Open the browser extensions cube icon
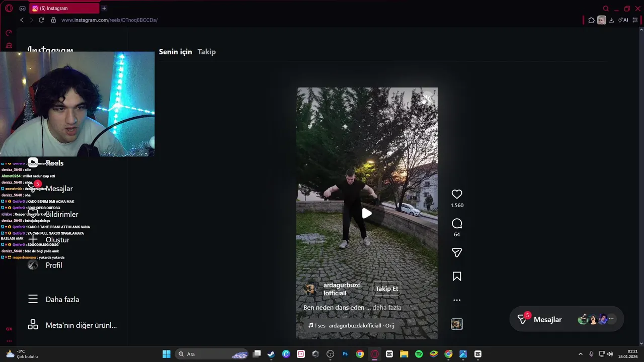This screenshot has height=362, width=644. 591,20
